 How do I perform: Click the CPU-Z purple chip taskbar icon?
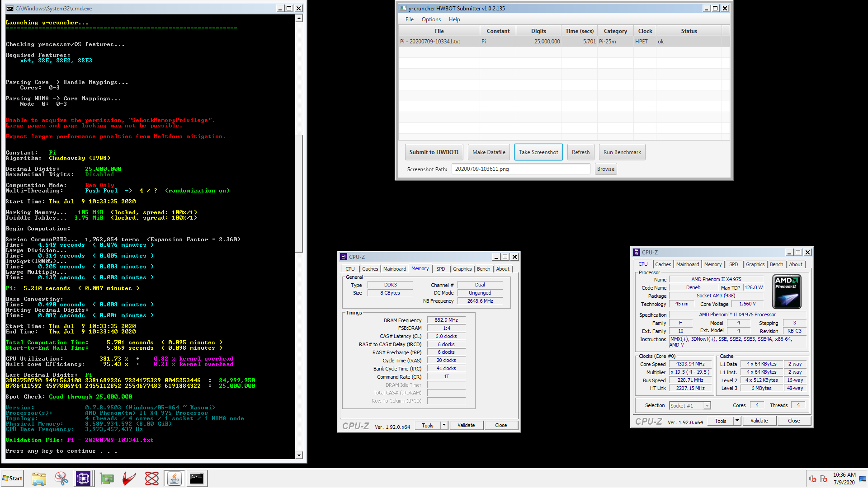point(84,479)
